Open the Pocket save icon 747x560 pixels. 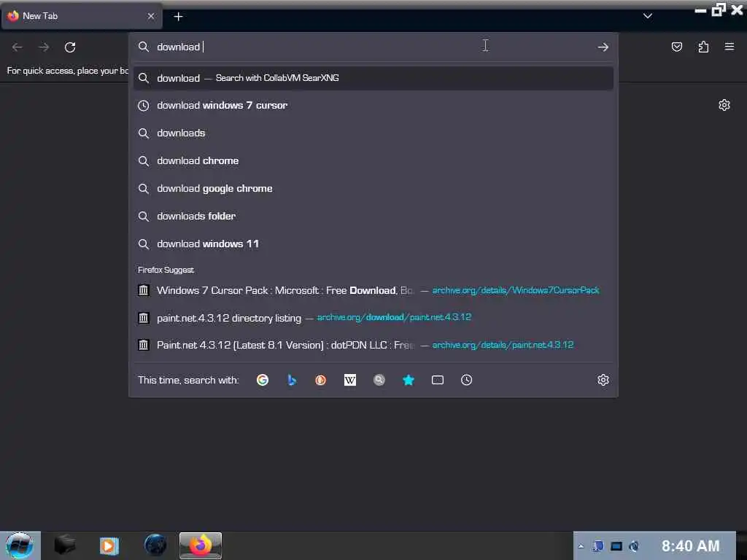[676, 47]
